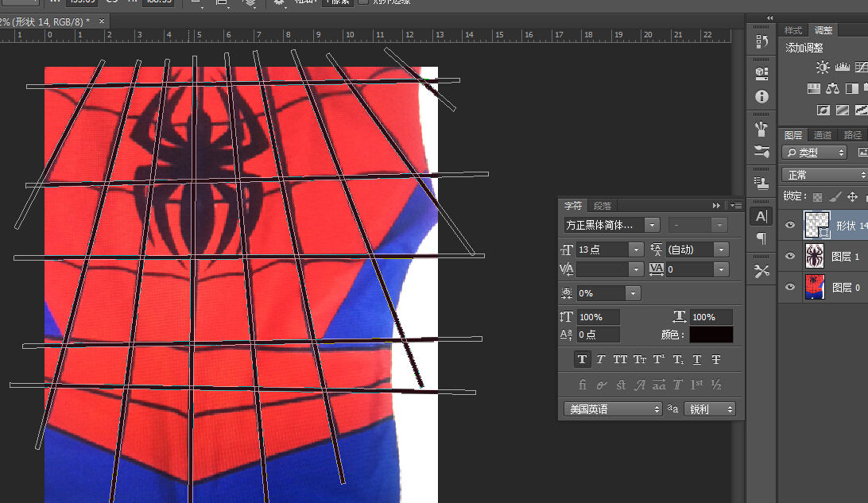The width and height of the screenshot is (868, 503).
Task: Open the 正常 blend mode dropdown
Action: click(824, 175)
